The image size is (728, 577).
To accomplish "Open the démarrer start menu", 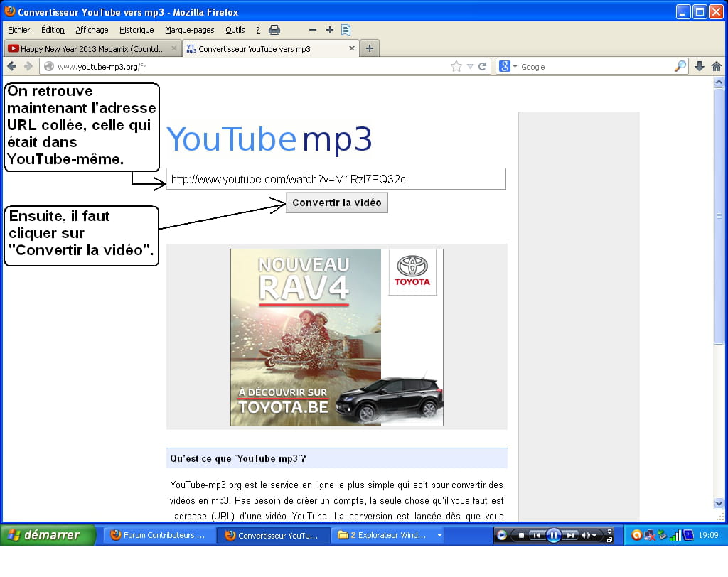I will [48, 535].
